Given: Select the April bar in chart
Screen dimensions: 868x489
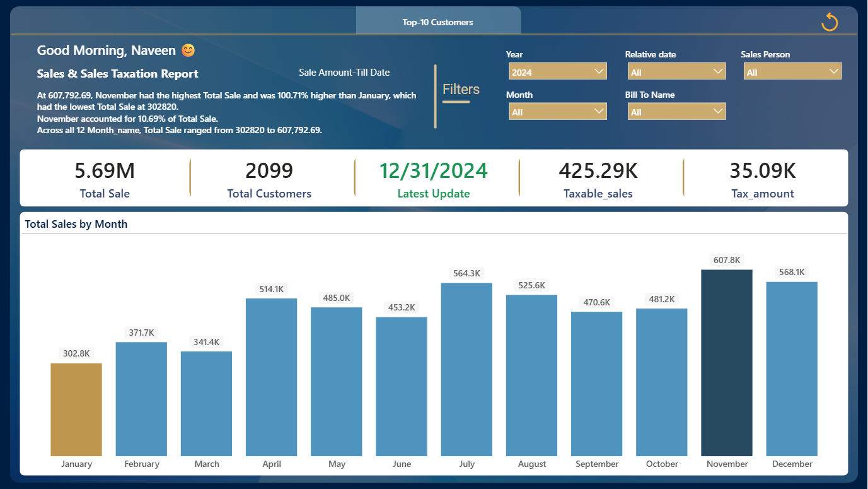Looking at the screenshot, I should click(272, 377).
